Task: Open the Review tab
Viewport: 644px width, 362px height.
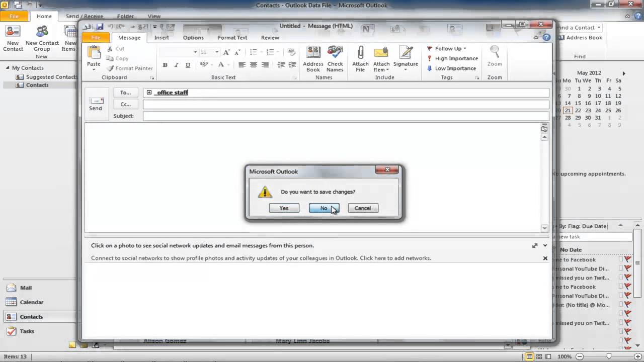Action: (270, 38)
